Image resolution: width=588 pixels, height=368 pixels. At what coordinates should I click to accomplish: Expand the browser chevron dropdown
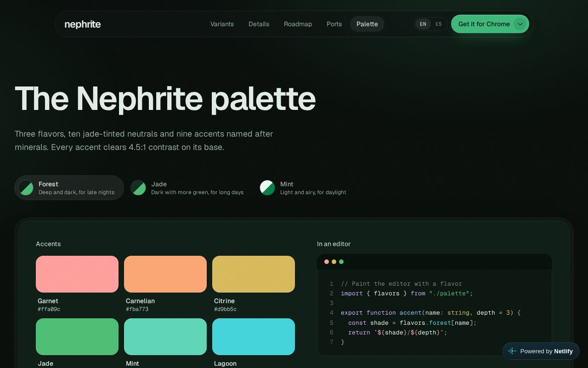pyautogui.click(x=520, y=24)
